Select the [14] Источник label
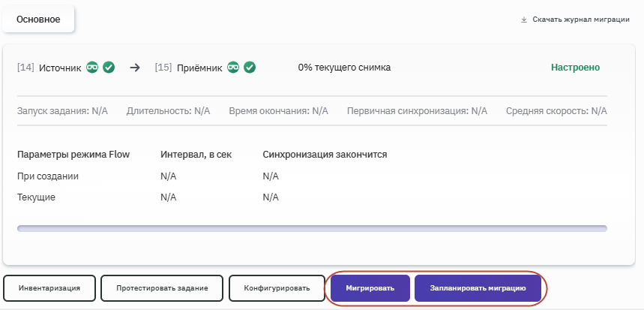This screenshot has width=644, height=310. [x=49, y=68]
